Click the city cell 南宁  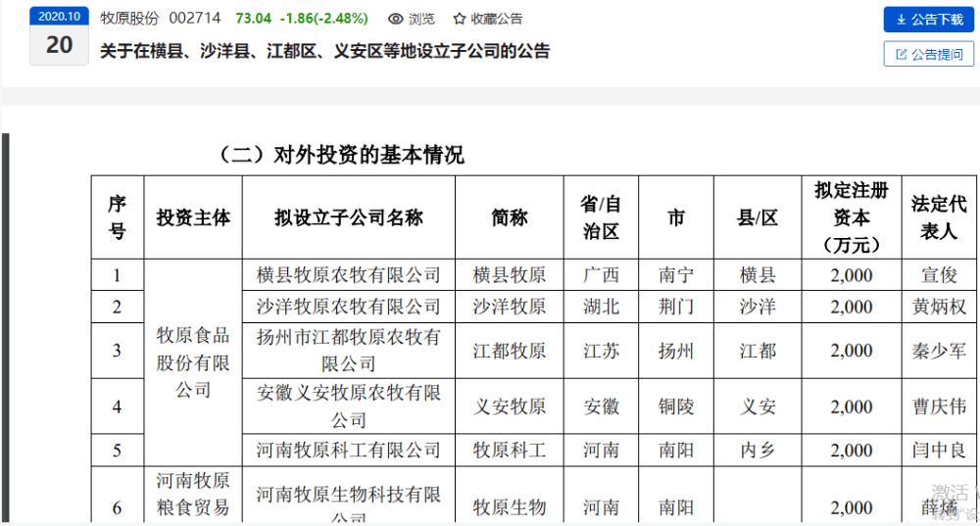(x=676, y=275)
